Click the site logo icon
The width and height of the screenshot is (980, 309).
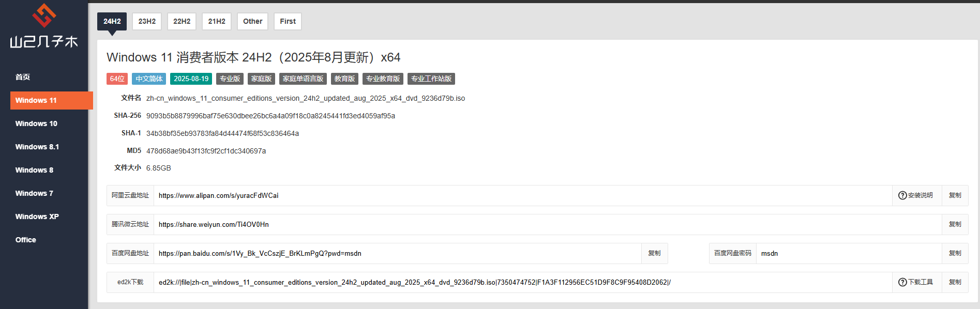(44, 16)
